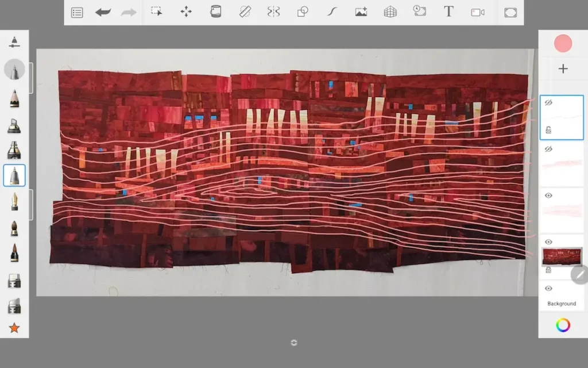This screenshot has width=588, height=368.
Task: Add a new layer with the plus button
Action: [x=563, y=68]
